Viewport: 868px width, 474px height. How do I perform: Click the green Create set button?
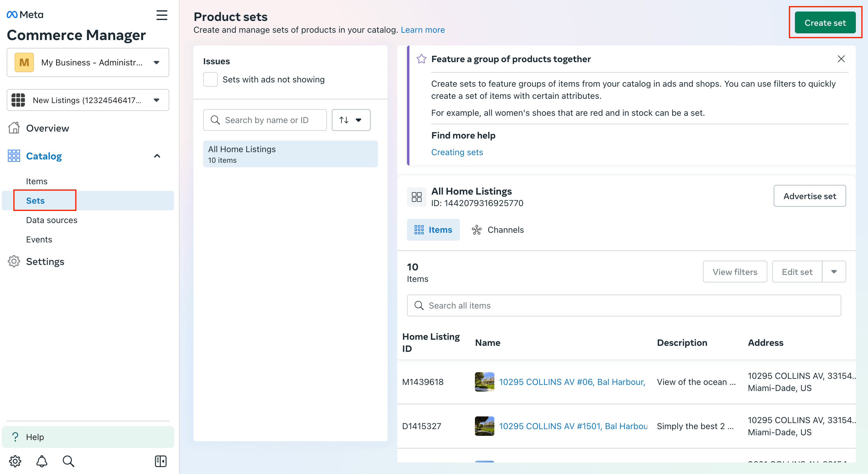pos(825,22)
